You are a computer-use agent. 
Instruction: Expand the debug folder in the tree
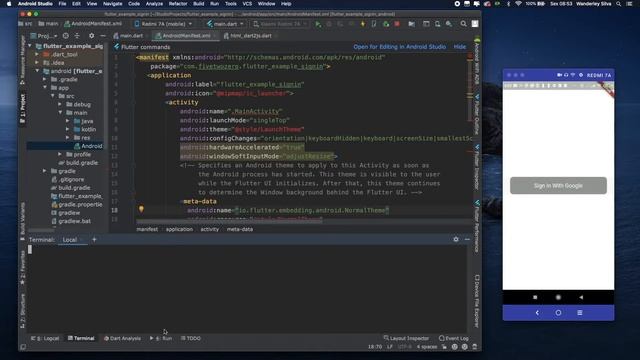(x=60, y=104)
